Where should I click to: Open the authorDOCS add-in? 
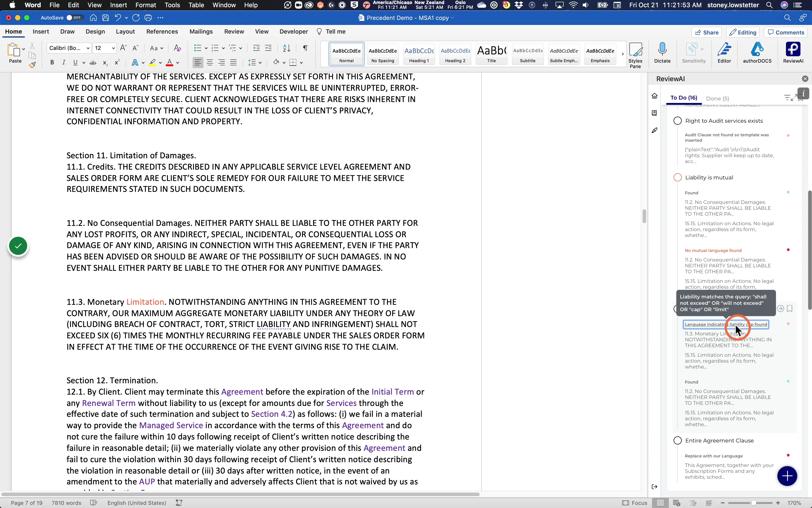(x=757, y=53)
